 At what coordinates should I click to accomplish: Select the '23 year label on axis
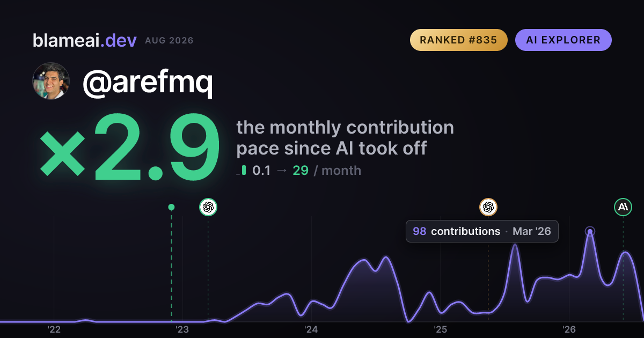pos(182,329)
